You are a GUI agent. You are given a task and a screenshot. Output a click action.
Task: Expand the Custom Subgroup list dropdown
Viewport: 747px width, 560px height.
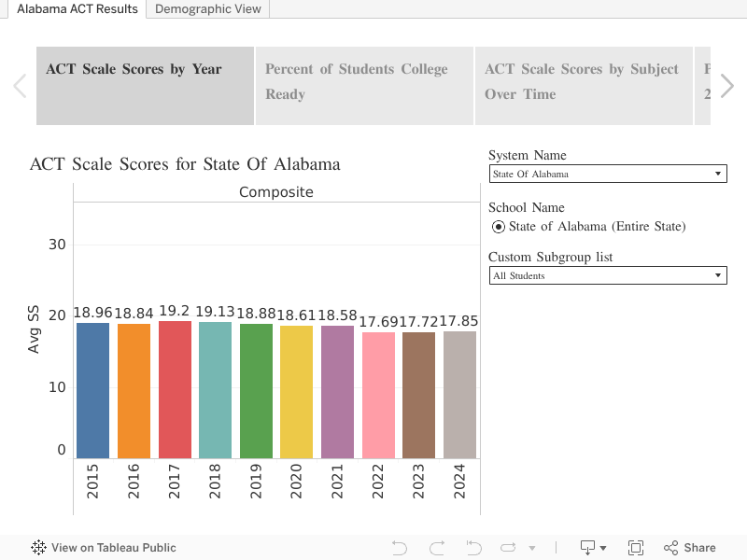[607, 275]
